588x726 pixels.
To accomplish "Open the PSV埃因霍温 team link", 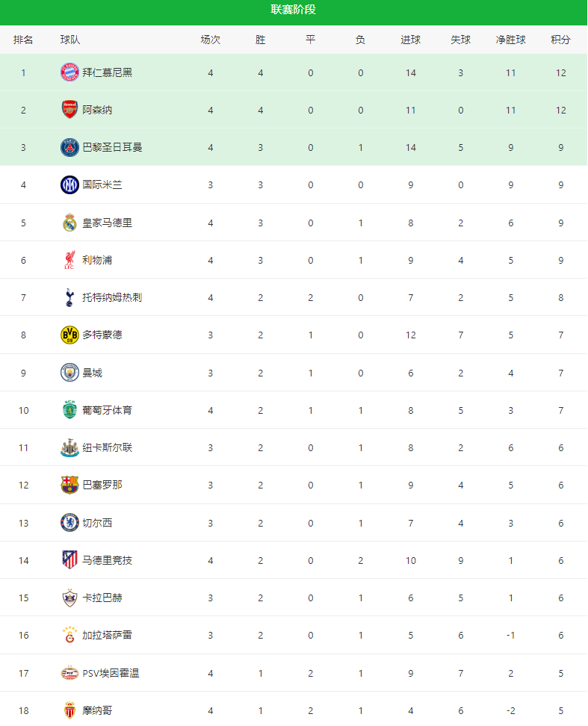I will pyautogui.click(x=111, y=673).
